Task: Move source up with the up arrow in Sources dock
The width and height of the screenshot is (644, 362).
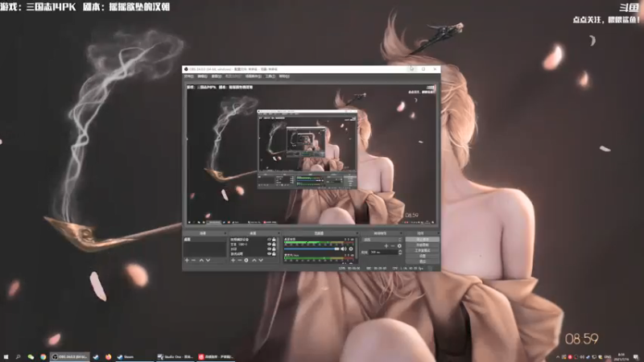Action: (254, 260)
